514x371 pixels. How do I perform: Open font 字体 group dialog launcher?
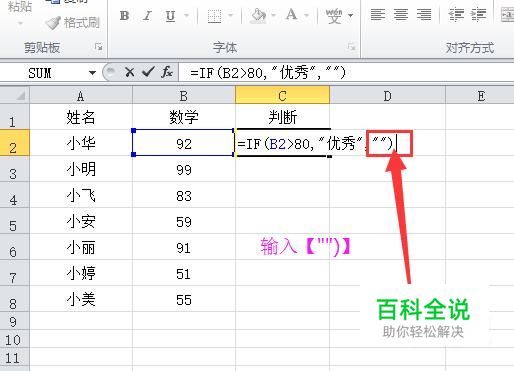pos(351,47)
